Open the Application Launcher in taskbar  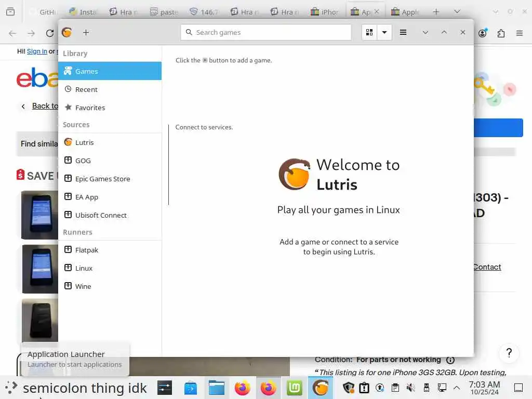[11, 388]
